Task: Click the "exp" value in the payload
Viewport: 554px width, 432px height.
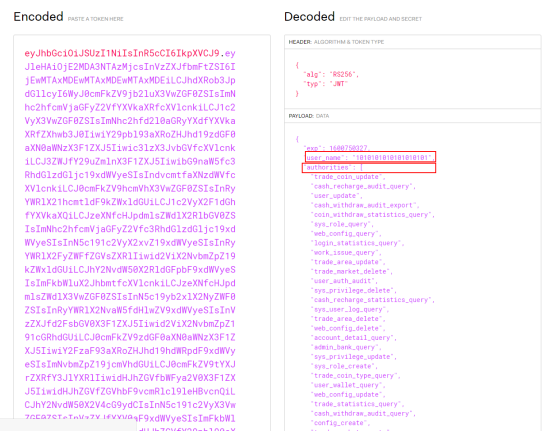Action: coord(348,148)
